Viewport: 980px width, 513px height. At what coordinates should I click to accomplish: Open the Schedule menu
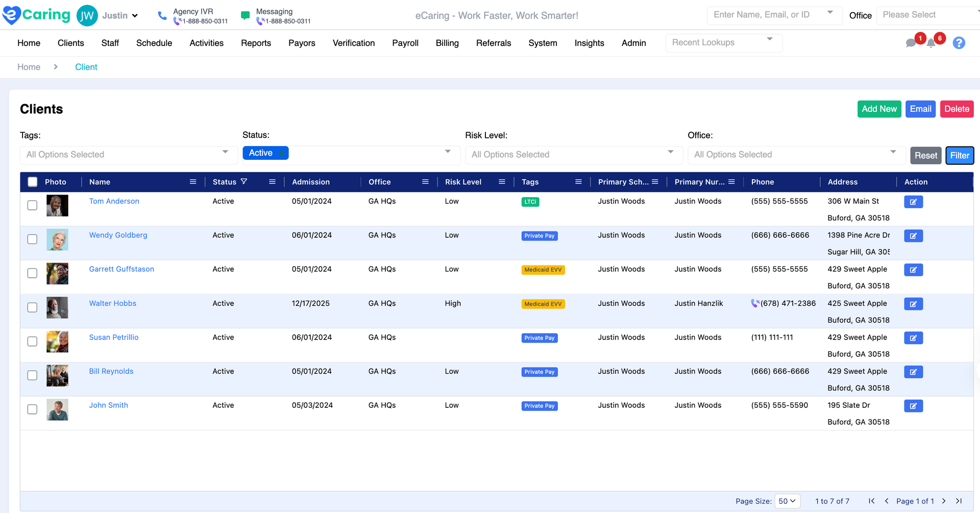[x=154, y=43]
